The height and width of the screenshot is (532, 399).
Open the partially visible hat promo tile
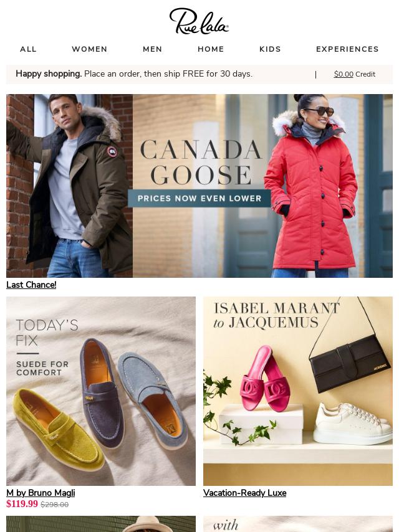[101, 524]
